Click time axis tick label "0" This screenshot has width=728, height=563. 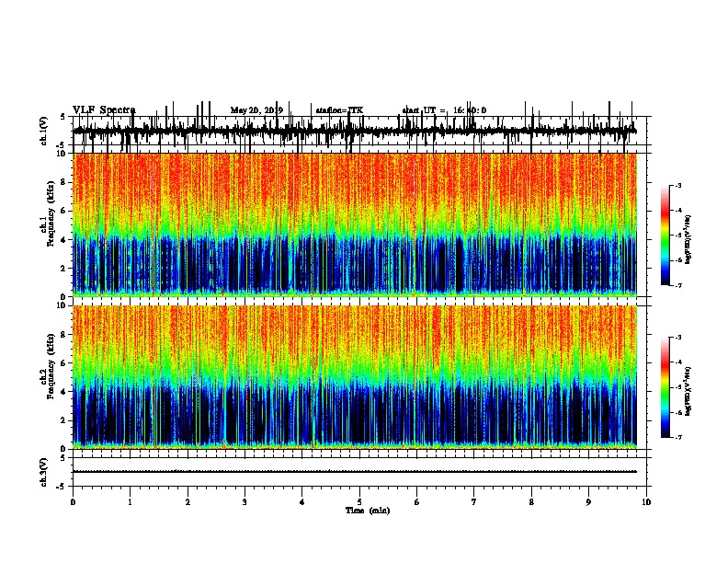[x=73, y=502]
